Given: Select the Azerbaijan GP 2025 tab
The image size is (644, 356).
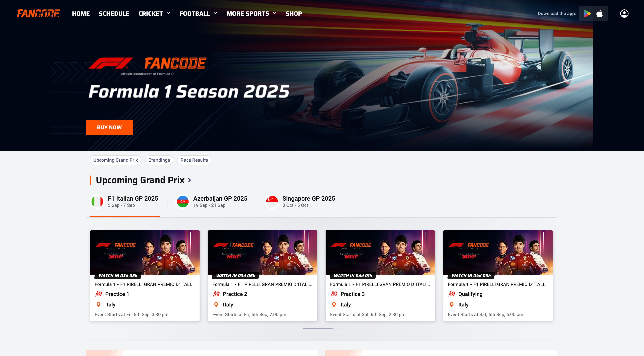Looking at the screenshot, I should 212,202.
